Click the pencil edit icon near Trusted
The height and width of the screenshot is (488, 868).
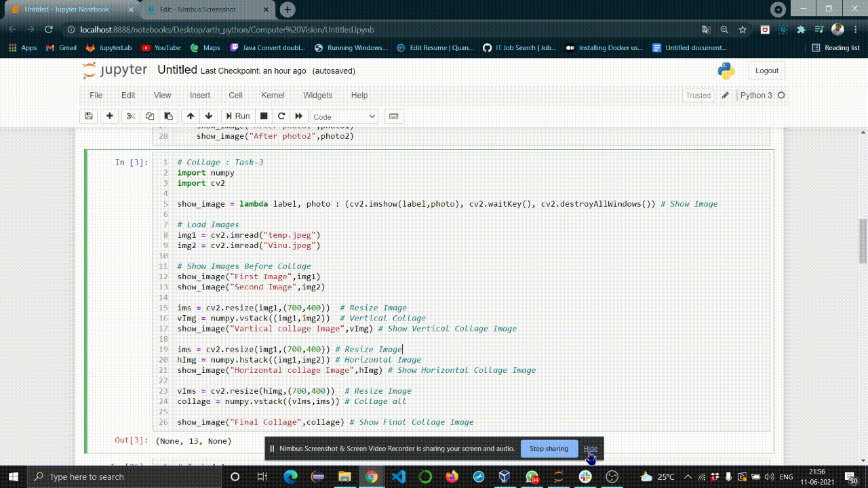[x=725, y=96]
